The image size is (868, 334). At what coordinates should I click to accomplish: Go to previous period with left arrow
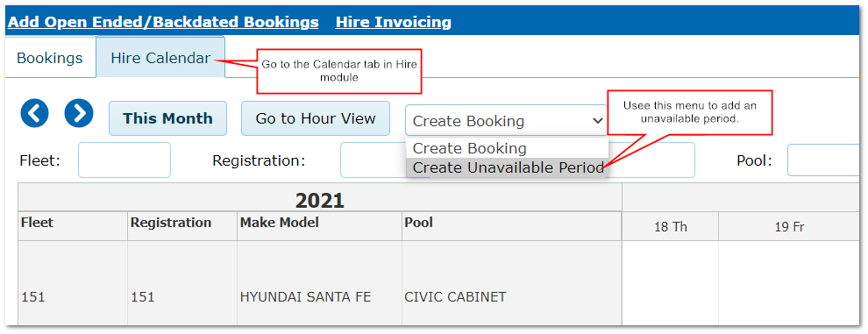(35, 114)
